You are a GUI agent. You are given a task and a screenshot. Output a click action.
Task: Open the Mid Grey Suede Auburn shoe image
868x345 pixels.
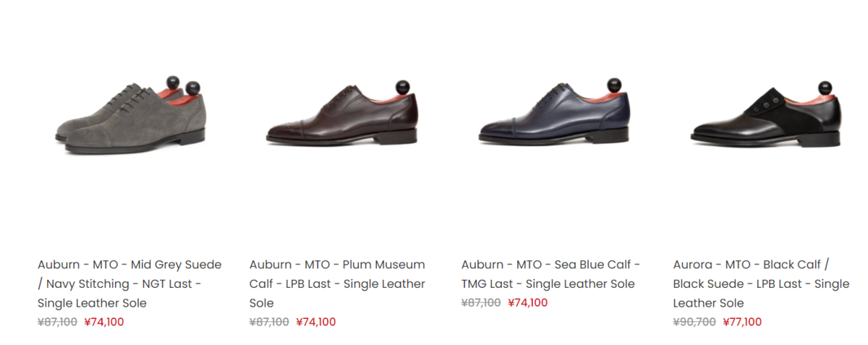pos(132,116)
